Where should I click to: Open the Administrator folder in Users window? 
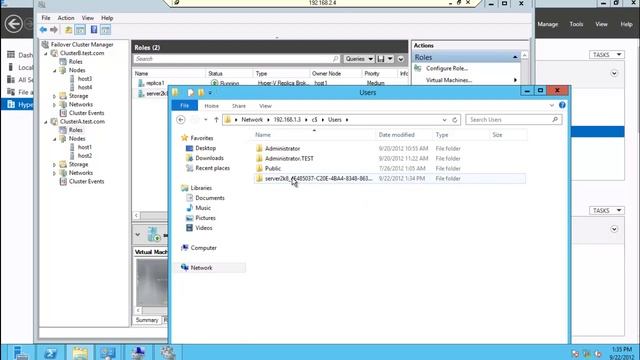tap(282, 149)
